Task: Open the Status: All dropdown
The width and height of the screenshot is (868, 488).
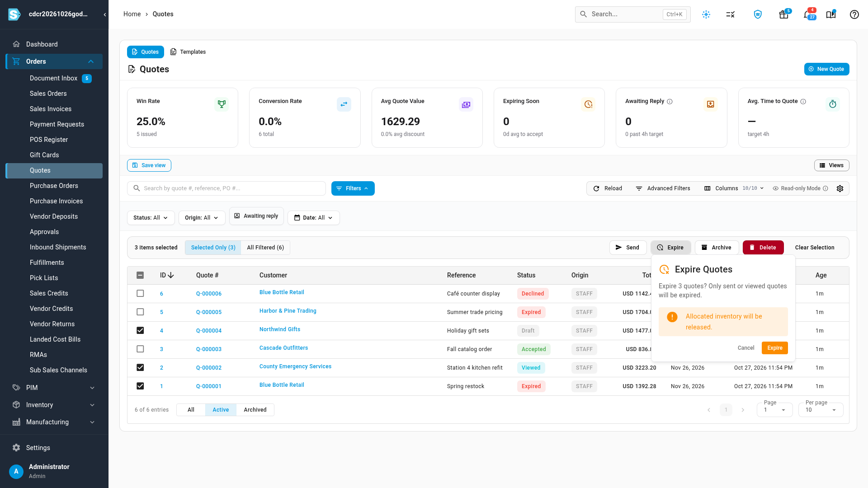Action: click(x=151, y=218)
